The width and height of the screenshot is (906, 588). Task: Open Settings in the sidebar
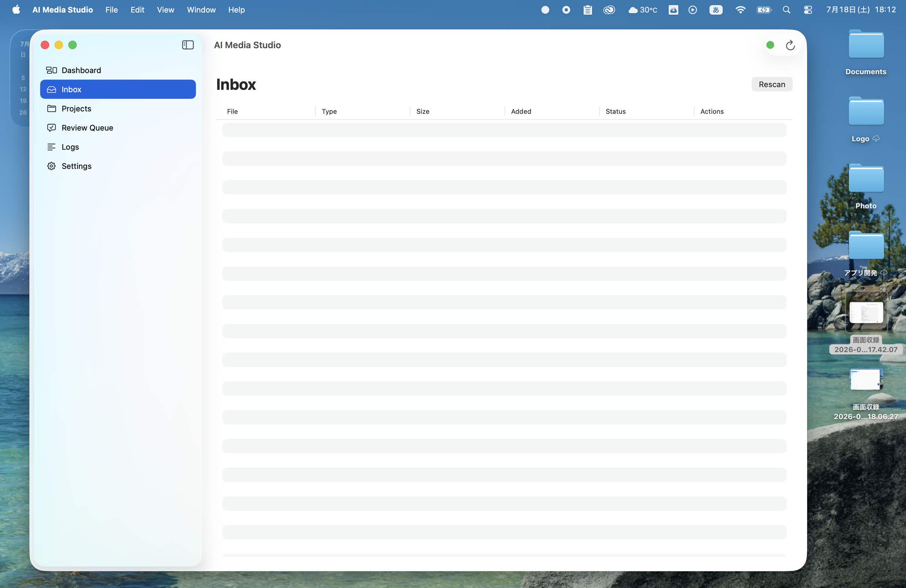click(x=117, y=166)
